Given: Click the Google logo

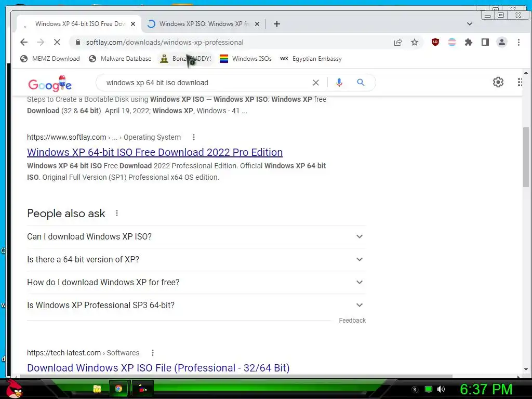Looking at the screenshot, I should 50,84.
